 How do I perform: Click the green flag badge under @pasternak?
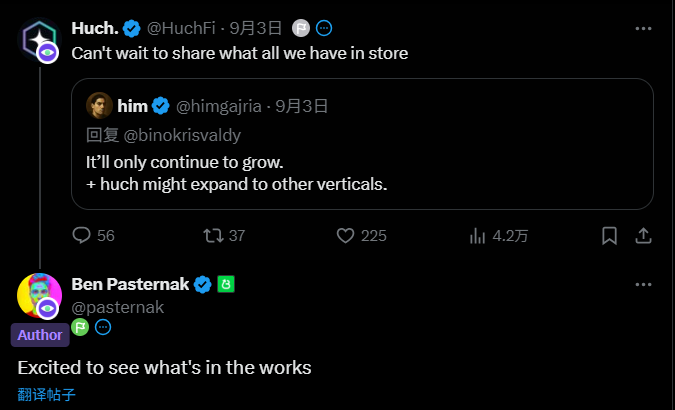click(x=81, y=328)
